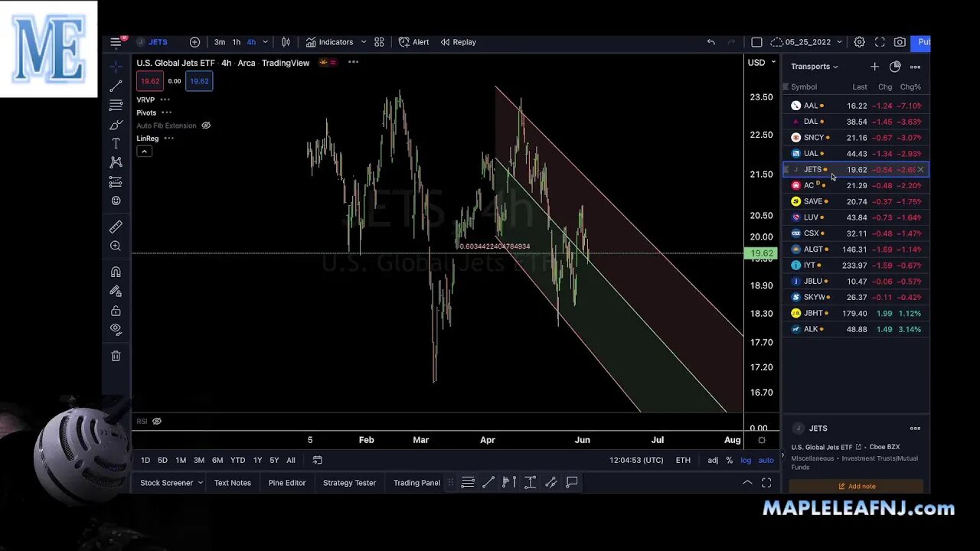Open the Trading Panel tab
Image resolution: width=980 pixels, height=551 pixels.
[416, 483]
